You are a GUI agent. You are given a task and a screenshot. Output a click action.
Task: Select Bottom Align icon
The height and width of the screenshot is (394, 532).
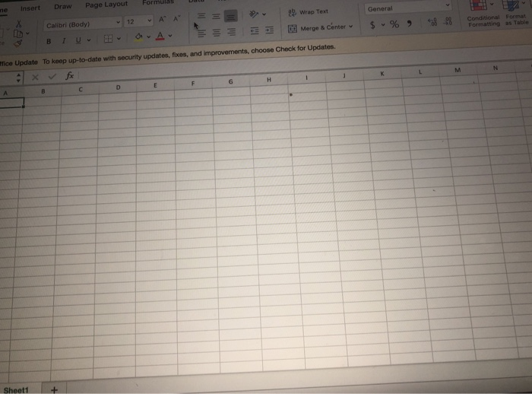click(x=231, y=16)
